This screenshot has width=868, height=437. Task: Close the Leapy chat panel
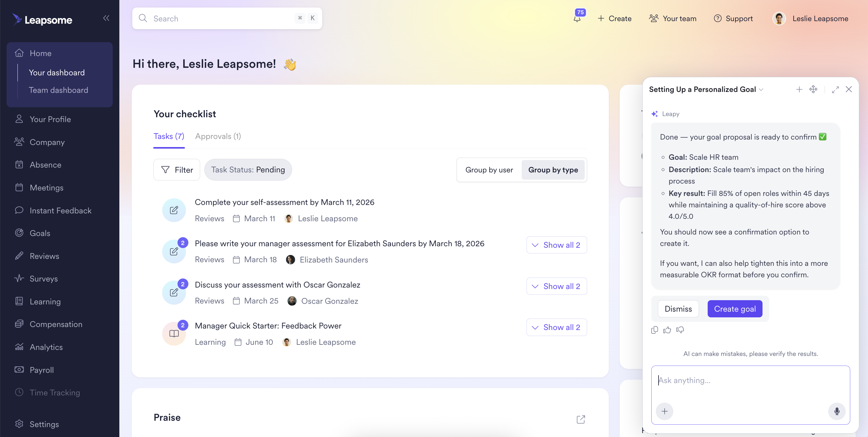(x=849, y=89)
